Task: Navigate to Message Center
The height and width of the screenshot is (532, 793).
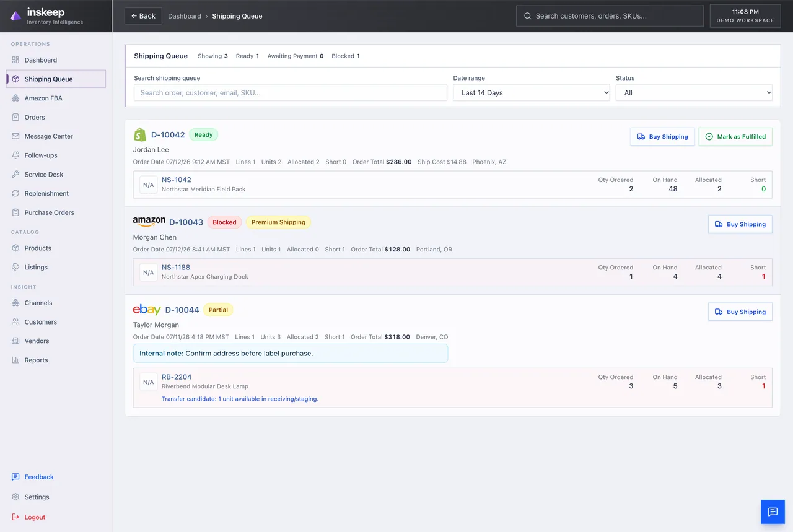Action: (56, 136)
